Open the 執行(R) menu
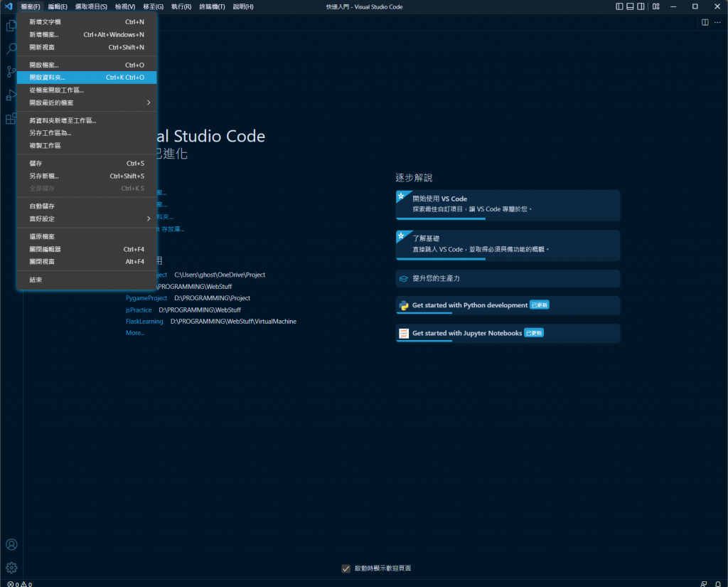The width and height of the screenshot is (728, 587). (x=181, y=6)
